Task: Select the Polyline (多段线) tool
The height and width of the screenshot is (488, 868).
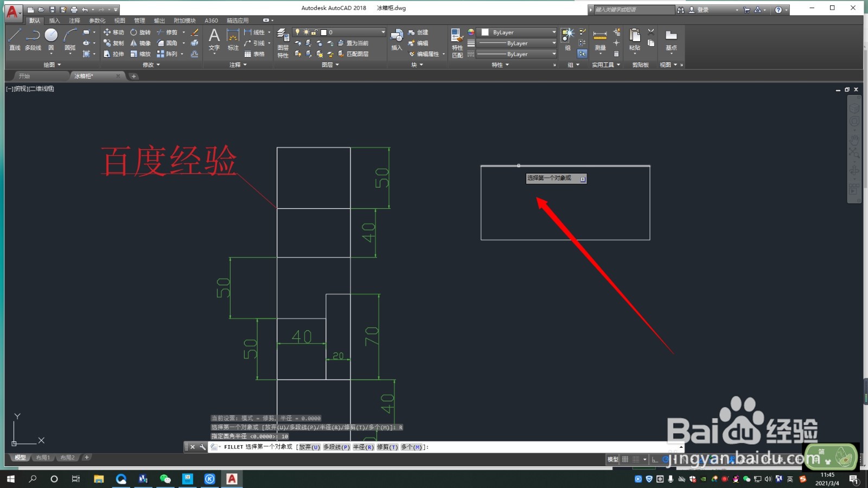Action: pyautogui.click(x=33, y=39)
